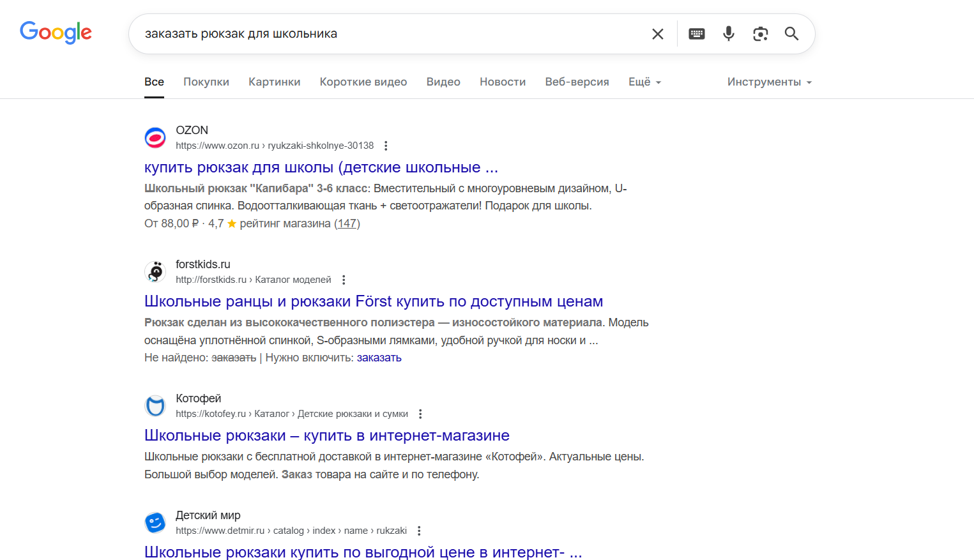974x560 pixels.
Task: Open the three-dot menu beside the OZON result
Action: click(386, 146)
